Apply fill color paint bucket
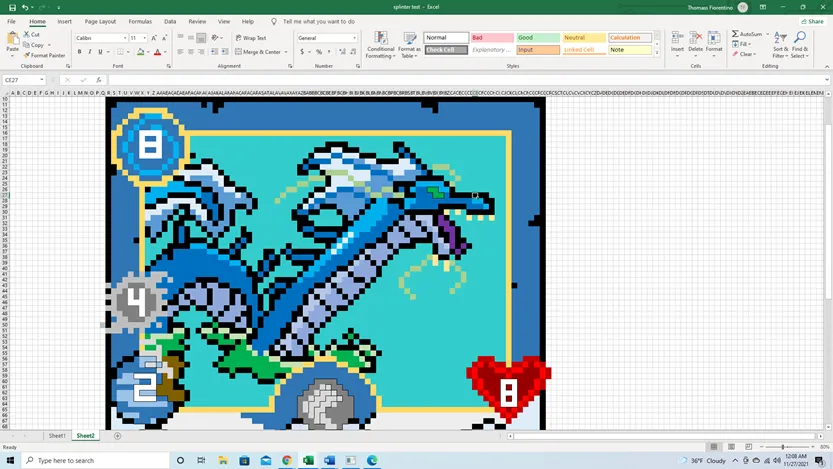Screen dimensions: 833x469 tap(140, 52)
